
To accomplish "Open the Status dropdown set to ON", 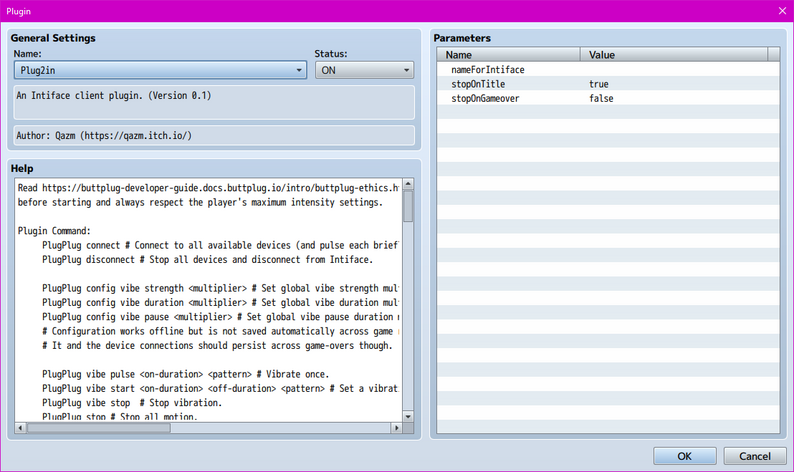I will click(x=364, y=70).
